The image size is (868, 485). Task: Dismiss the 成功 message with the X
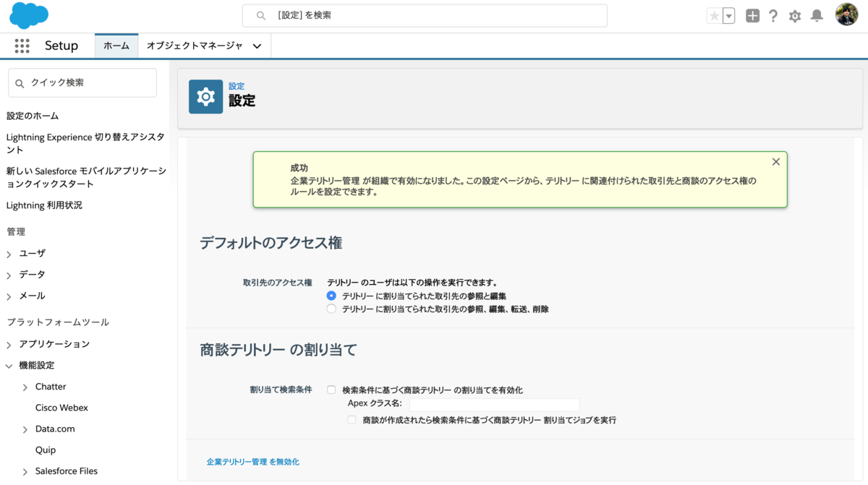coord(775,161)
